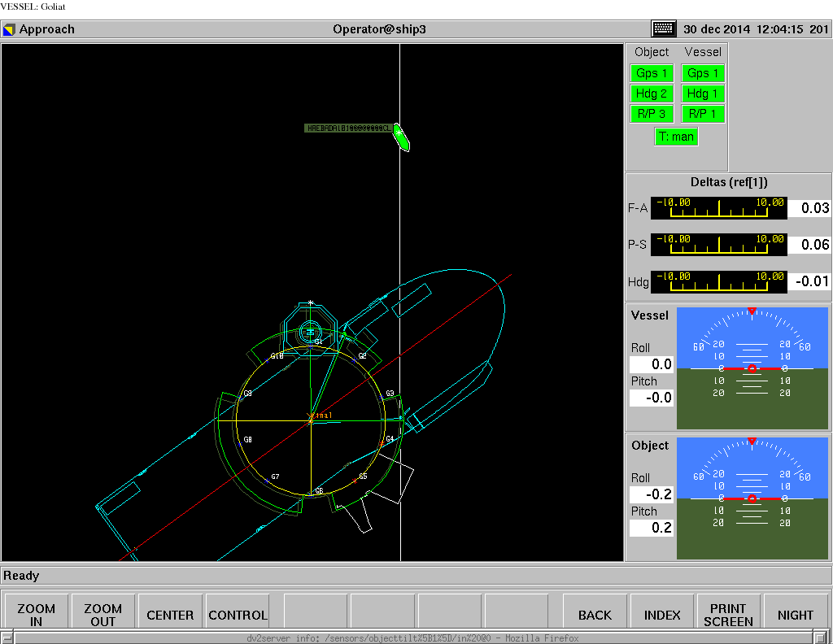
Task: Expand the Object attitude panel
Action: (649, 446)
